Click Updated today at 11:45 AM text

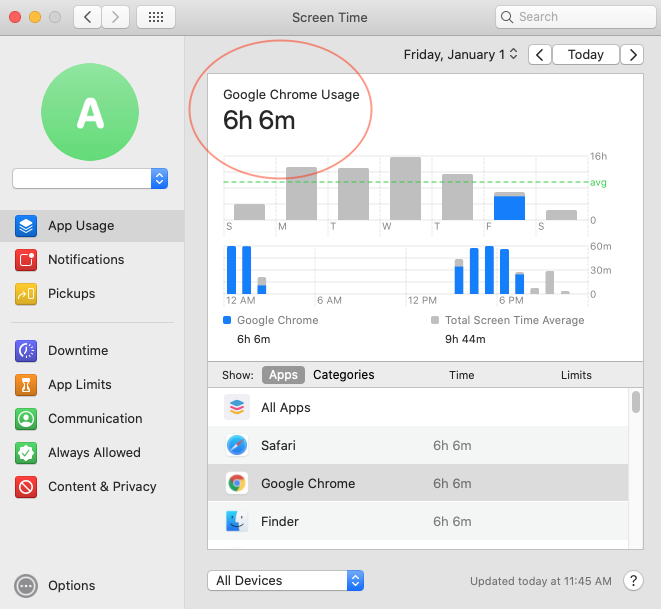pos(541,581)
